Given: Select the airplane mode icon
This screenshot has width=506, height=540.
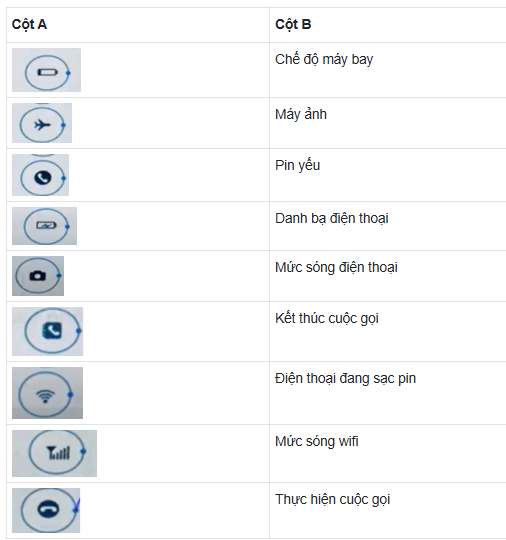Looking at the screenshot, I should [42, 123].
